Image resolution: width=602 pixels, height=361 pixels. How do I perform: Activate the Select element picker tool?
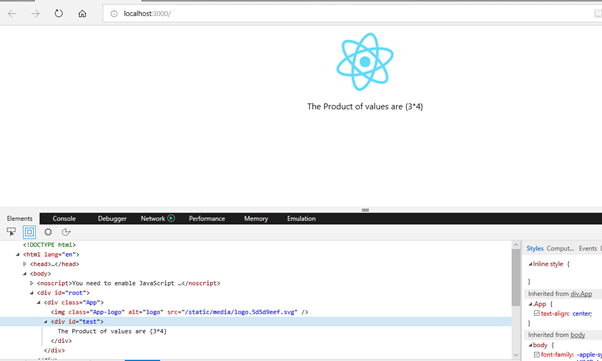[x=11, y=232]
